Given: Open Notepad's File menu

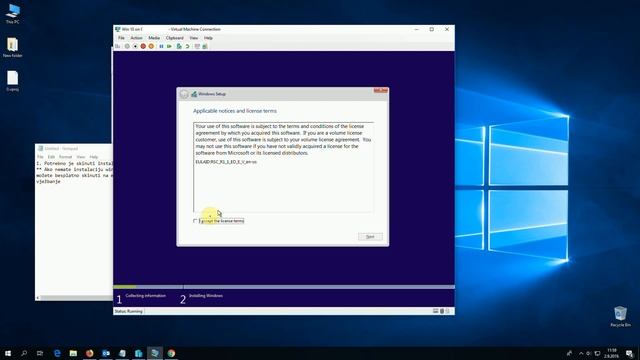Looking at the screenshot, I should pos(40,157).
